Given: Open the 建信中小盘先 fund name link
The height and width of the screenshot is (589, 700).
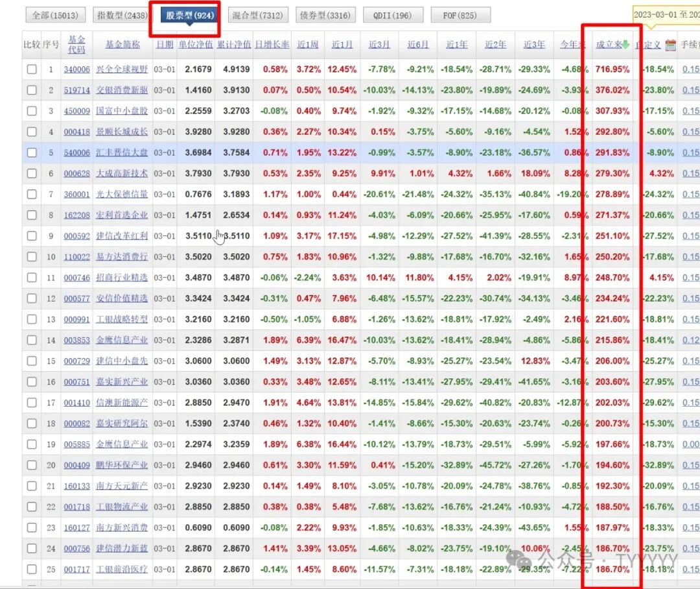Looking at the screenshot, I should [x=122, y=361].
